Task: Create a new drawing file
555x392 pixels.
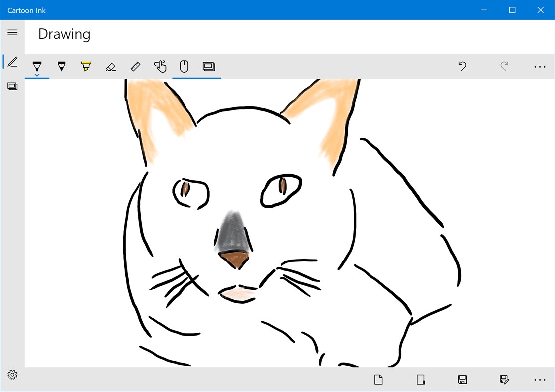Action: tap(378, 379)
